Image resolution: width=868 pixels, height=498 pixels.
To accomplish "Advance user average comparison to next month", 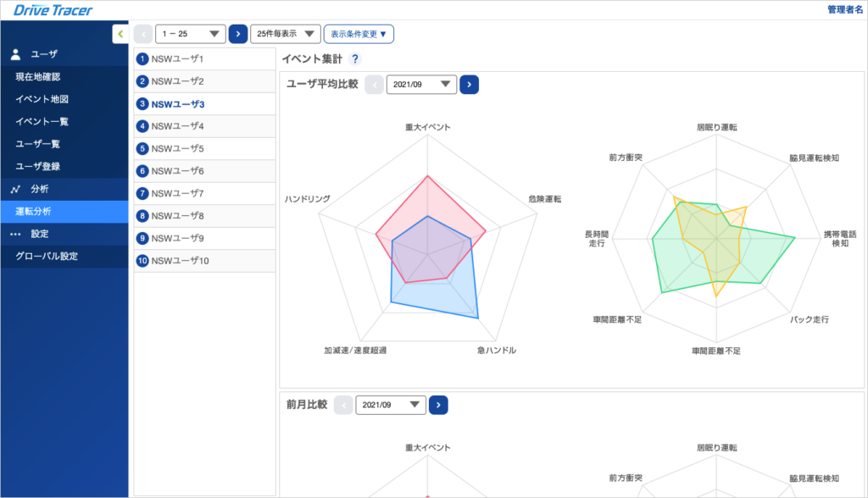I will (469, 84).
